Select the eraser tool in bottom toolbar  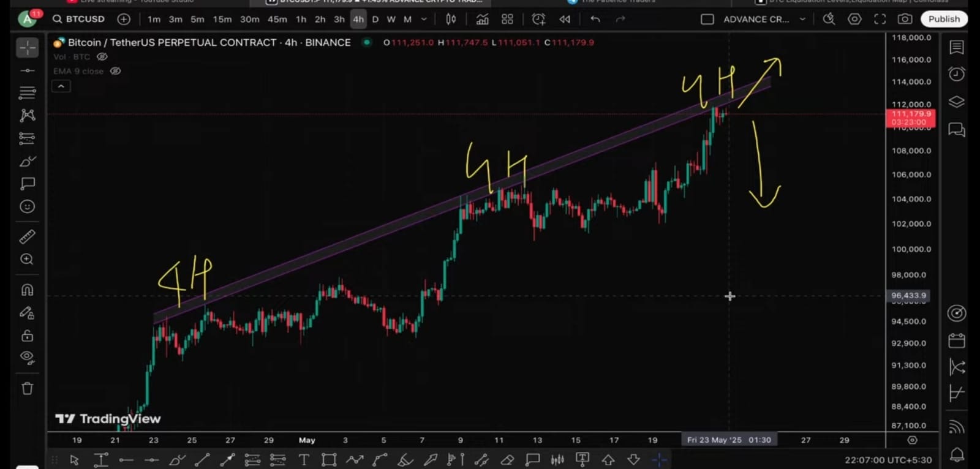(x=507, y=460)
